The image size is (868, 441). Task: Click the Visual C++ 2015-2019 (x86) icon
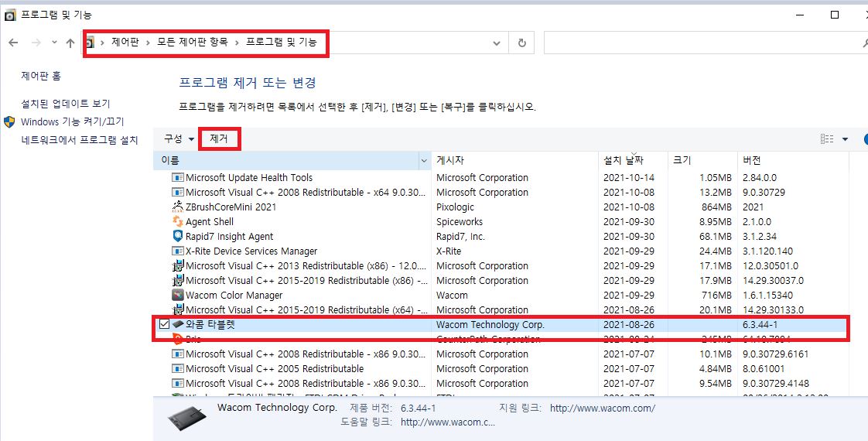tap(178, 281)
